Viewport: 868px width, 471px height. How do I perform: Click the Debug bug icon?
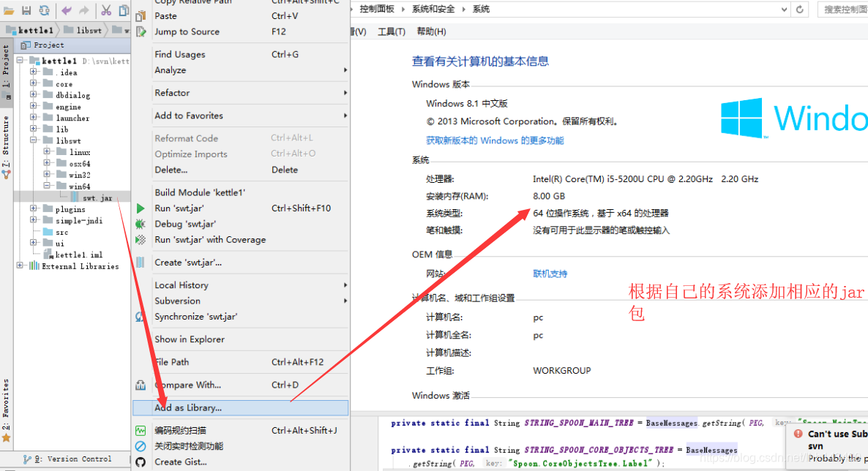pos(141,224)
